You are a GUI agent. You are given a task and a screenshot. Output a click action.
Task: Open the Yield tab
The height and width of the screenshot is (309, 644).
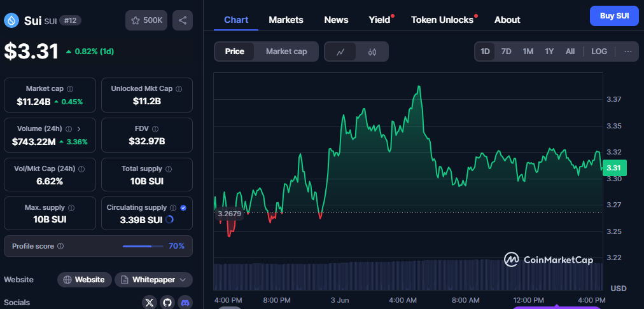pos(379,20)
